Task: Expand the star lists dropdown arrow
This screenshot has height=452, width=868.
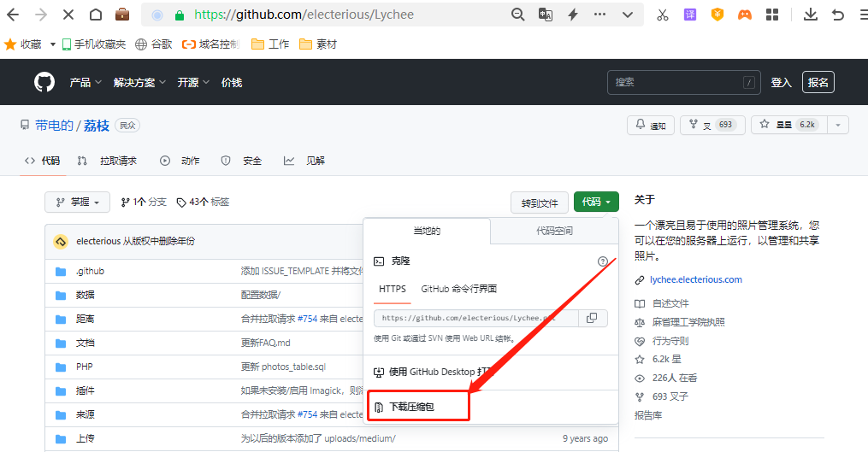Action: coord(838,125)
